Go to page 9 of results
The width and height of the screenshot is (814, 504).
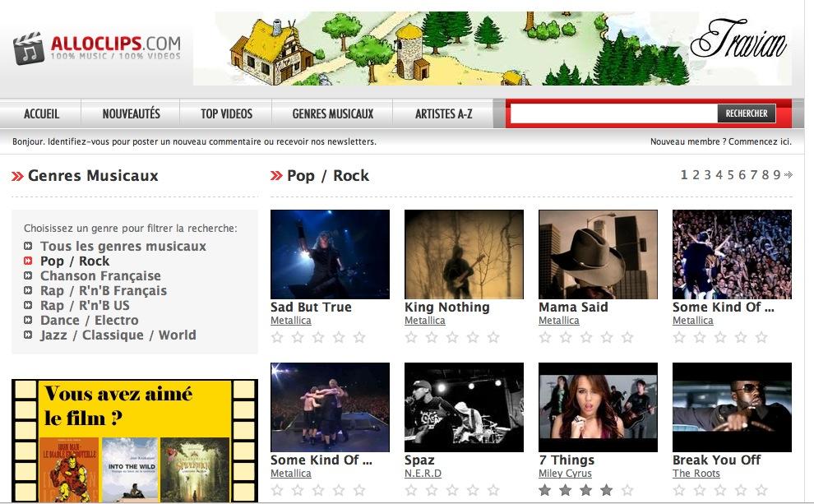pyautogui.click(x=777, y=175)
